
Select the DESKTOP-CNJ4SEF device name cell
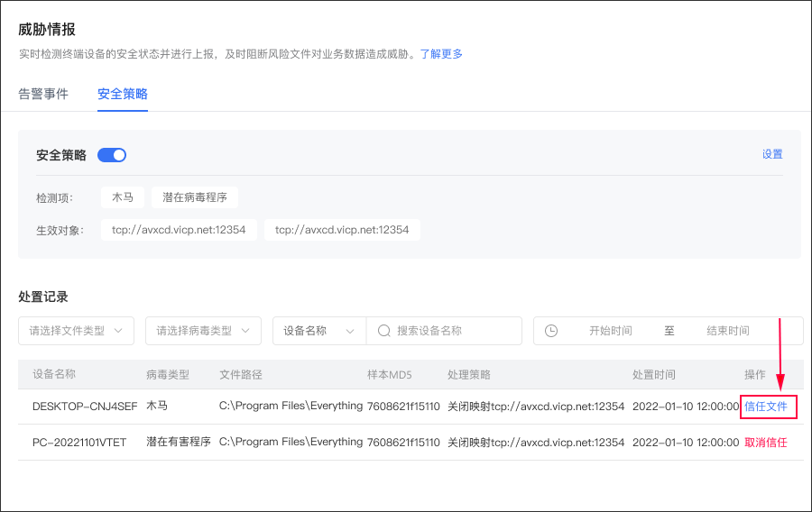coord(85,407)
